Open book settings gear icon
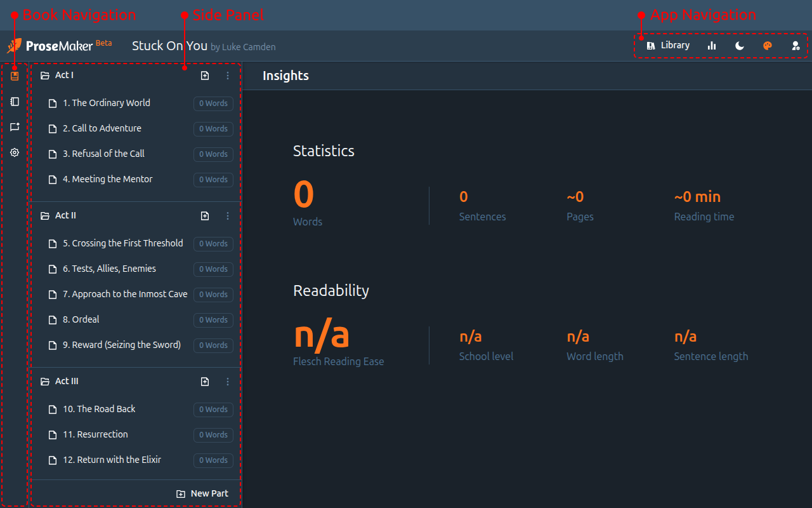 [15, 152]
